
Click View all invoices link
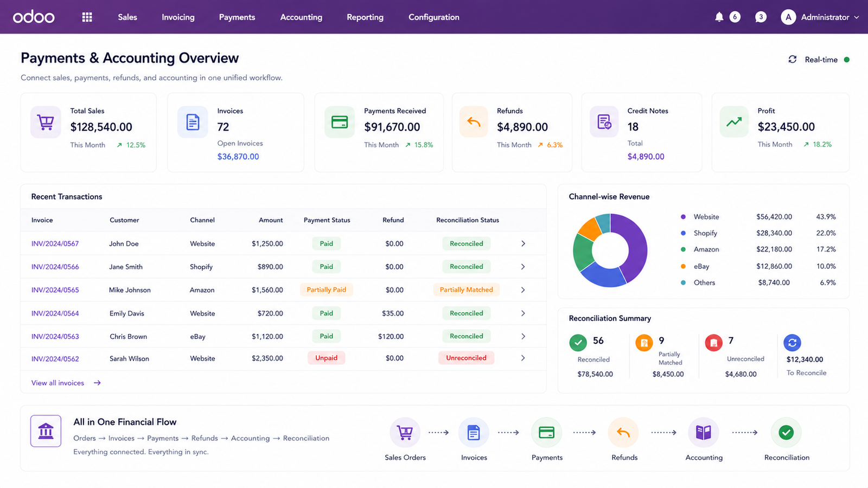pos(58,383)
